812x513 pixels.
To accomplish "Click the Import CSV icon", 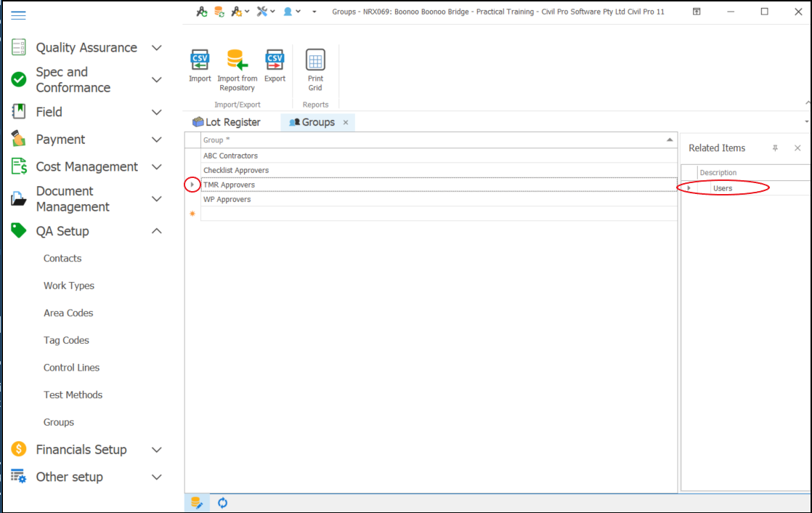I will coord(200,60).
